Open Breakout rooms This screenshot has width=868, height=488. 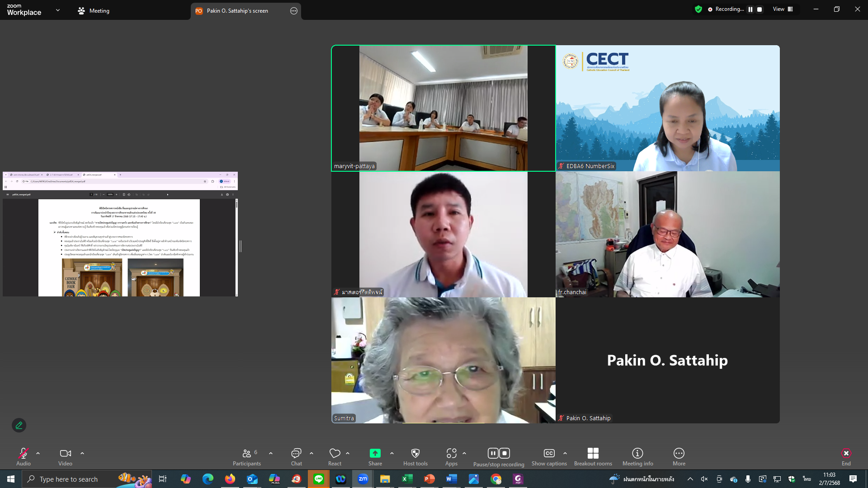[593, 453]
